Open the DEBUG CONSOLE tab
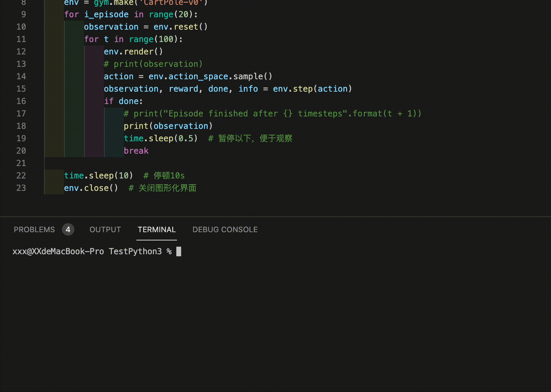Screen dimensions: 551x392 tap(225, 229)
